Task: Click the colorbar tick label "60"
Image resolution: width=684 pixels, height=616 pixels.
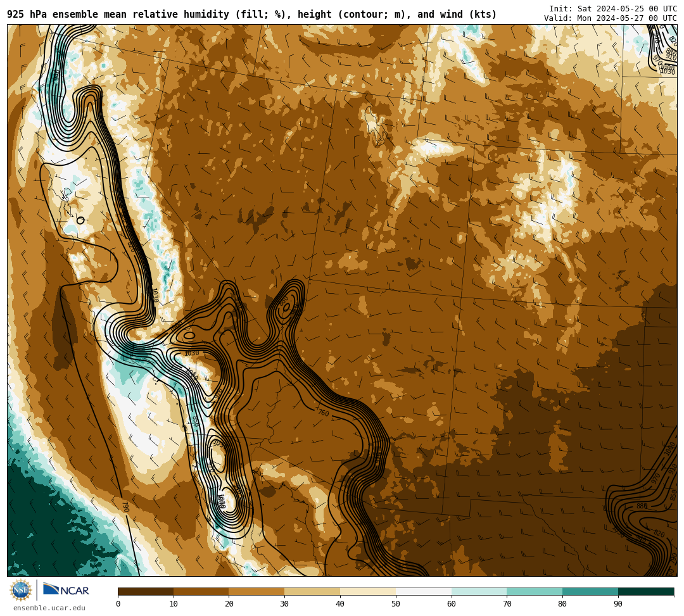Action: click(452, 604)
